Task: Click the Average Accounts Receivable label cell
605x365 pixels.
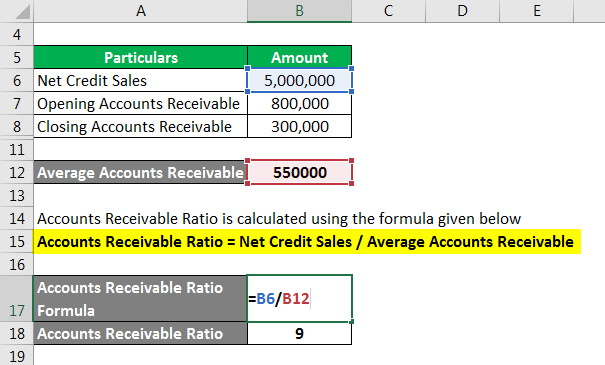Action: (x=140, y=172)
